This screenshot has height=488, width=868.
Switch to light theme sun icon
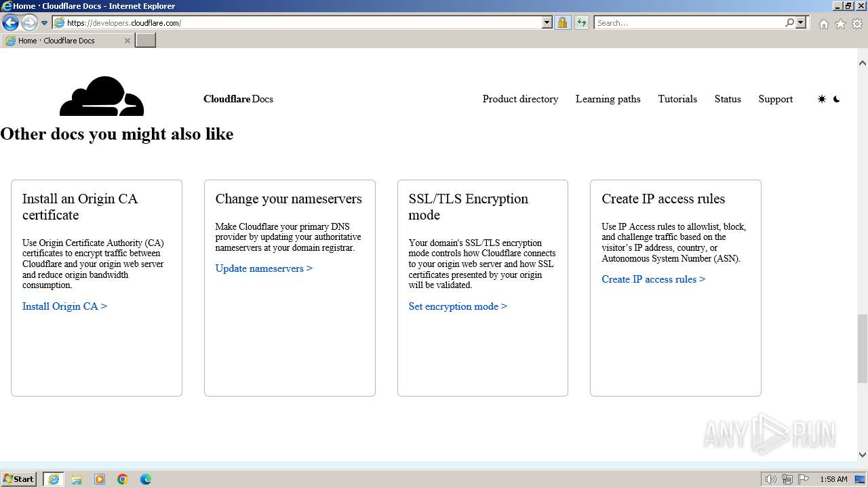coord(822,99)
